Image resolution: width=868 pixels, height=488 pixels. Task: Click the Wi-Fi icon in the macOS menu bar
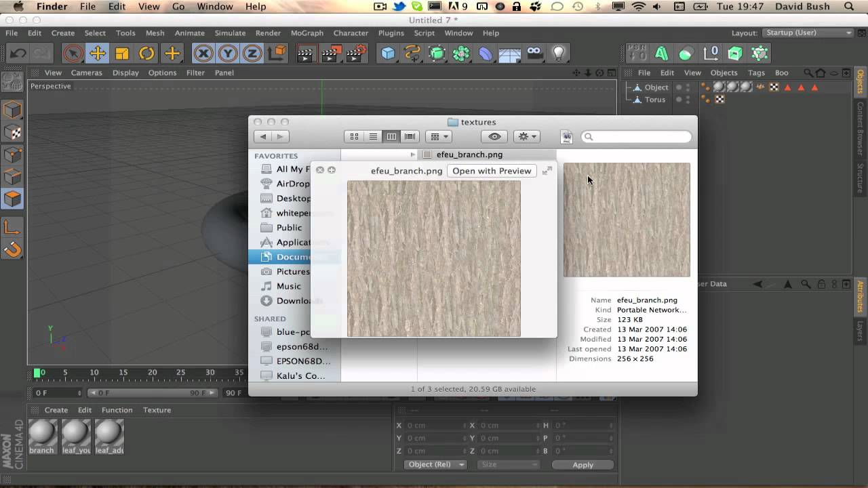(638, 6)
